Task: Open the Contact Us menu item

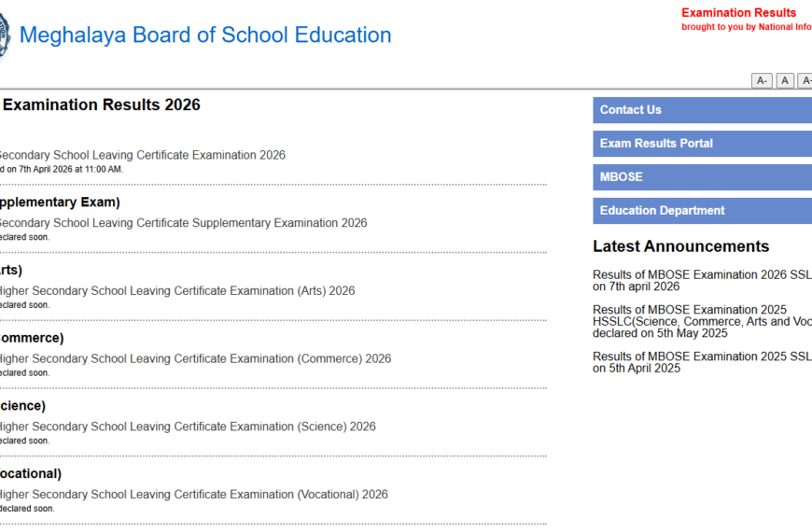Action: (x=702, y=110)
